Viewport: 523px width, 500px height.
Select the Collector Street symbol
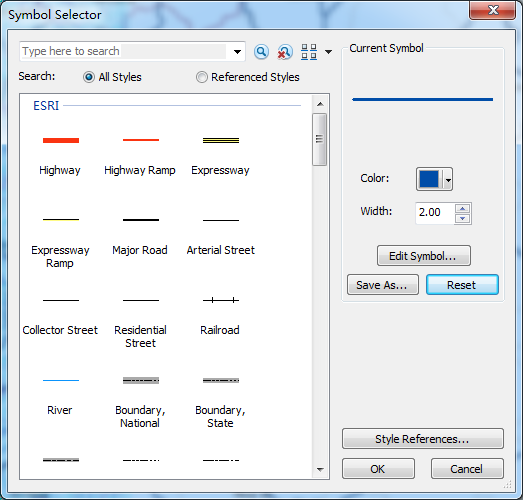point(60,317)
